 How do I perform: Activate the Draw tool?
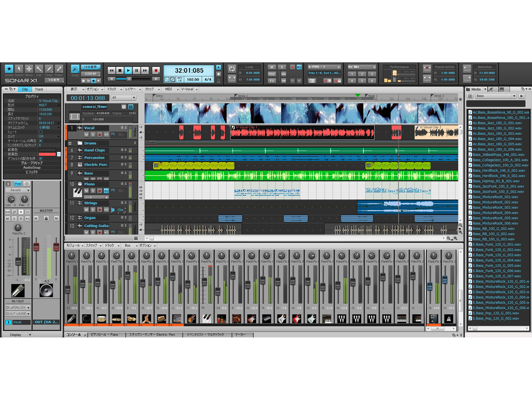point(48,69)
